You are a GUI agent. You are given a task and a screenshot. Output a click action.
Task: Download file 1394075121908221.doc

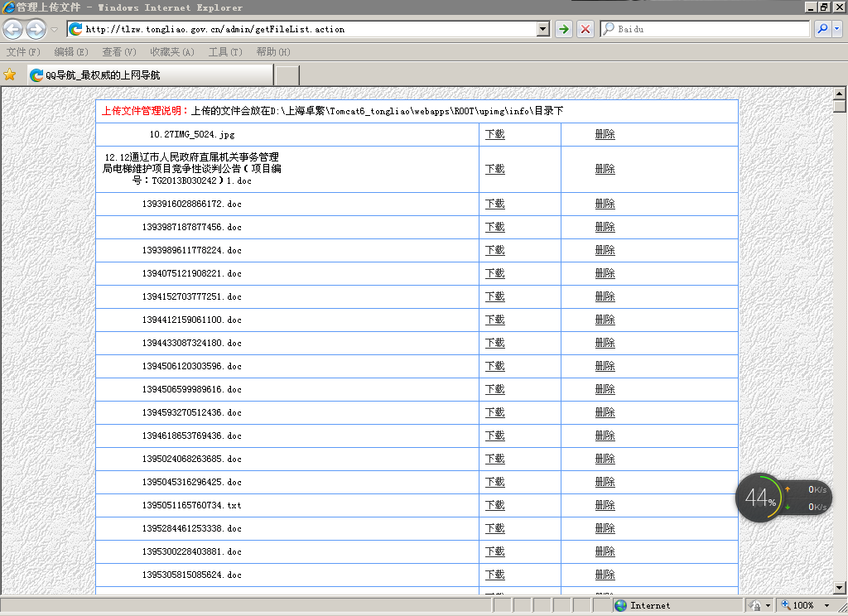point(495,274)
